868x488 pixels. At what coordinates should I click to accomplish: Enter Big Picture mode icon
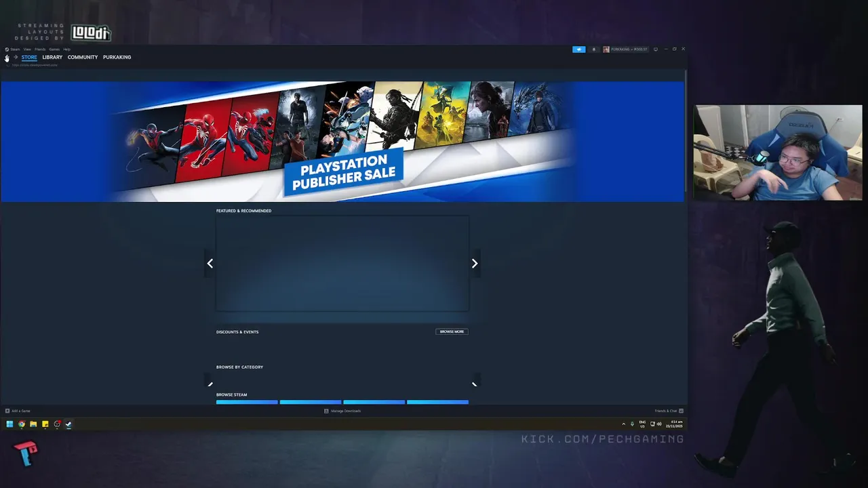[x=656, y=49]
